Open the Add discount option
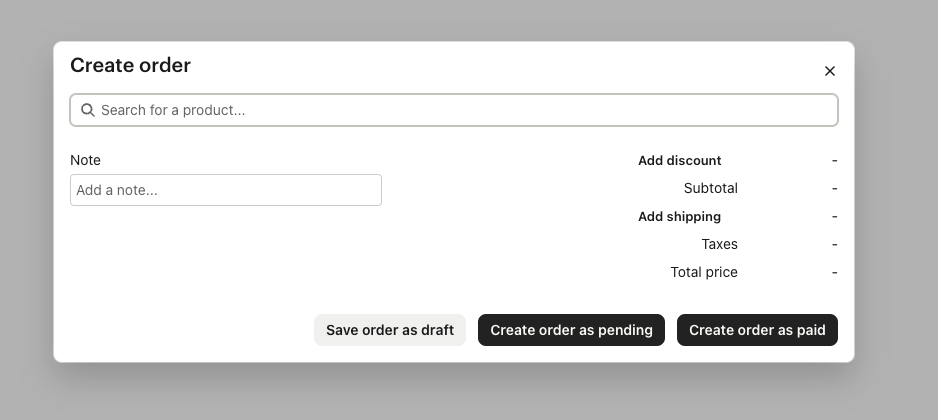938x420 pixels. (680, 160)
